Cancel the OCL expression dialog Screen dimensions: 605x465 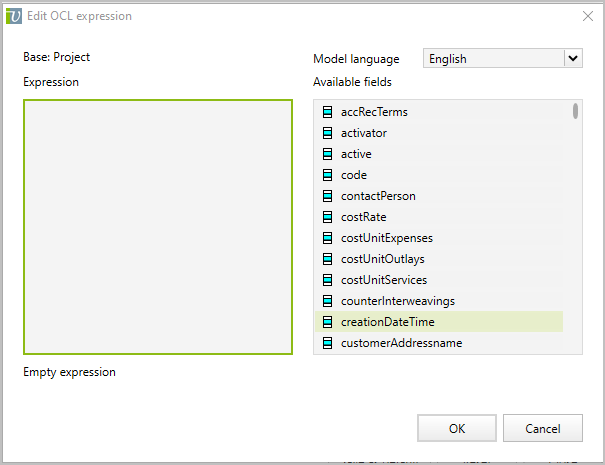(x=543, y=429)
